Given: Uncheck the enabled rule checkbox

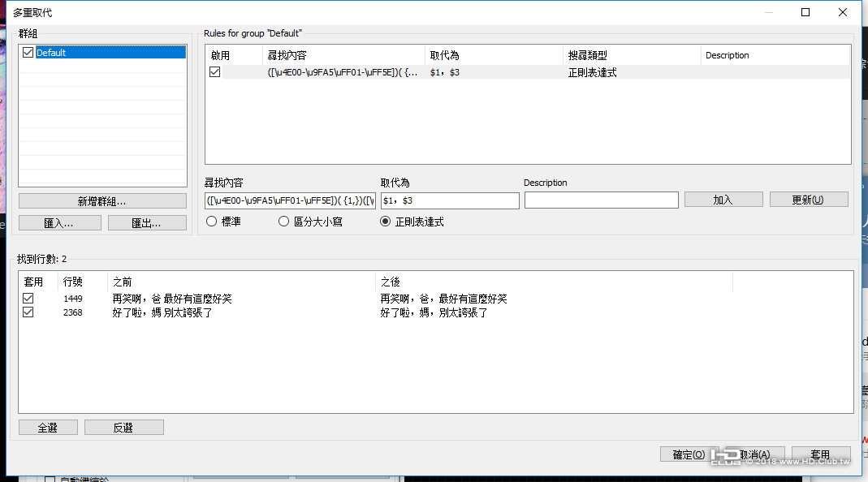Looking at the screenshot, I should 215,72.
